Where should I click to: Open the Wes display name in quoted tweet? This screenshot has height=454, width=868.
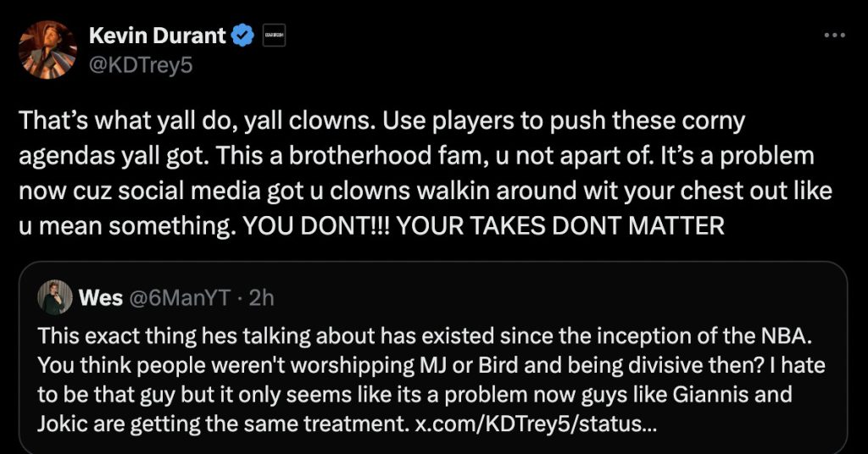(100, 298)
